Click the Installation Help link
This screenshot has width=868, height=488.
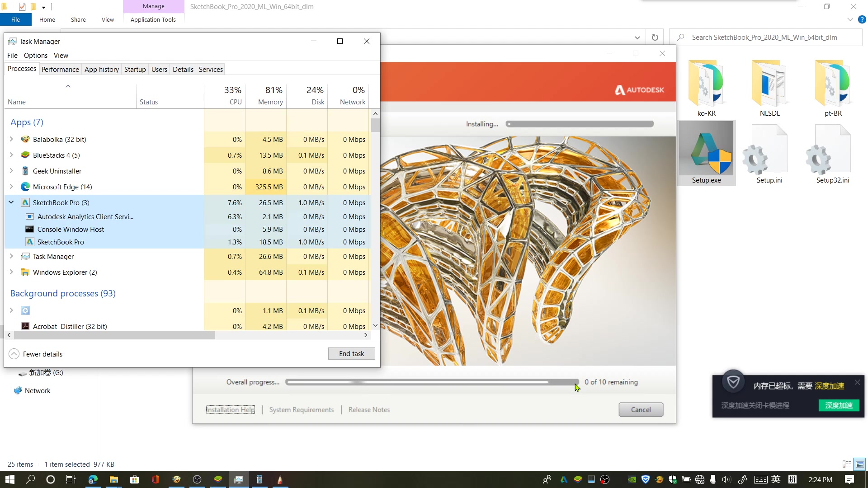231,410
